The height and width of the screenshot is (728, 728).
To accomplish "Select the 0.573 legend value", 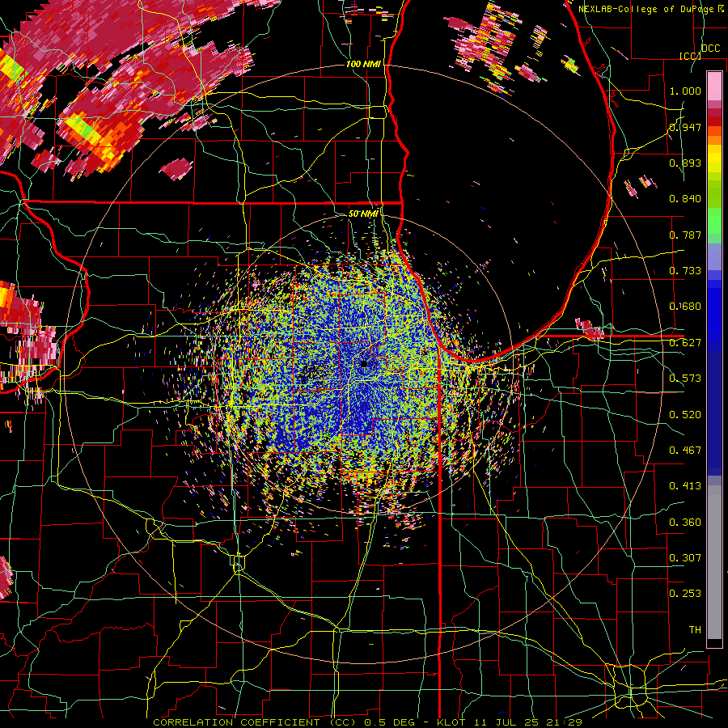I will [685, 379].
